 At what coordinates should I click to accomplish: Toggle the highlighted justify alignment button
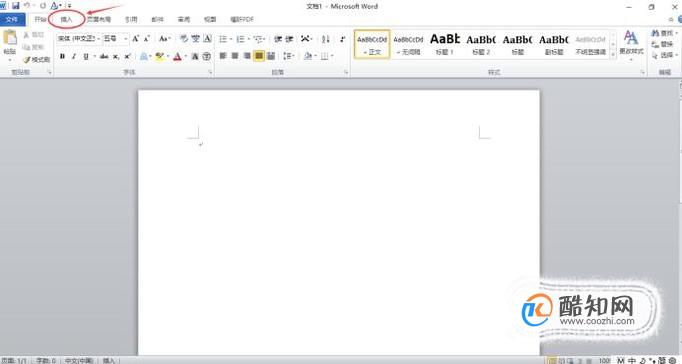(259, 56)
